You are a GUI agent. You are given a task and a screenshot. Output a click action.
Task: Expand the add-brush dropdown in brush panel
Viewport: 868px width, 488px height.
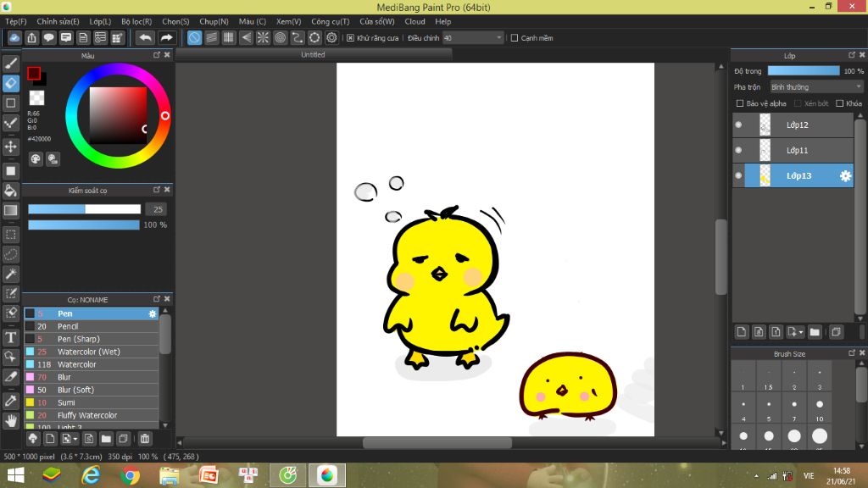(x=75, y=440)
